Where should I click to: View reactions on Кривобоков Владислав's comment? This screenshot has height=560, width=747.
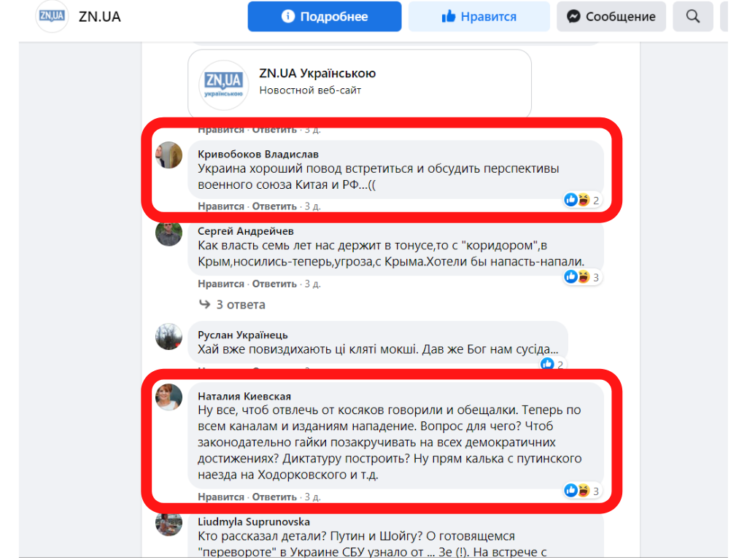pyautogui.click(x=581, y=200)
